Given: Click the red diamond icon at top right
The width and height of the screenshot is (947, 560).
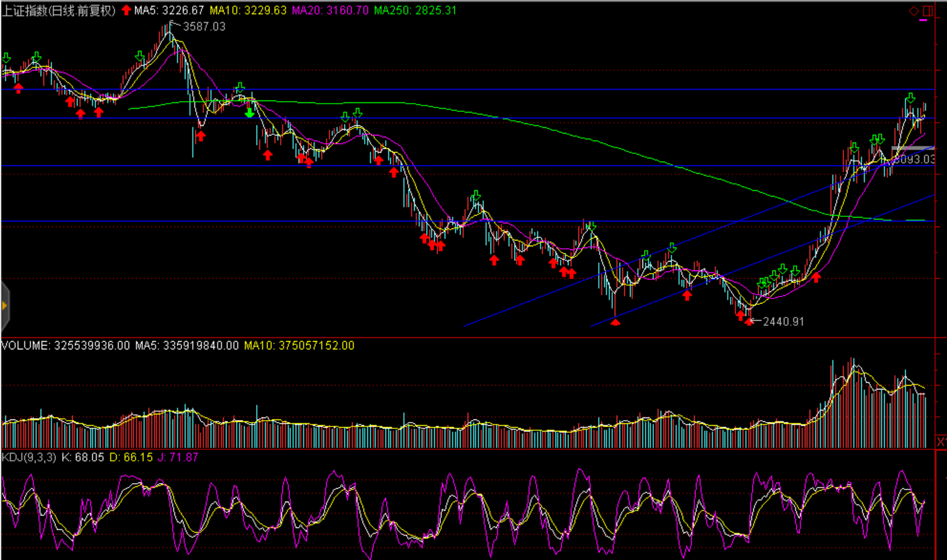Looking at the screenshot, I should tap(914, 11).
